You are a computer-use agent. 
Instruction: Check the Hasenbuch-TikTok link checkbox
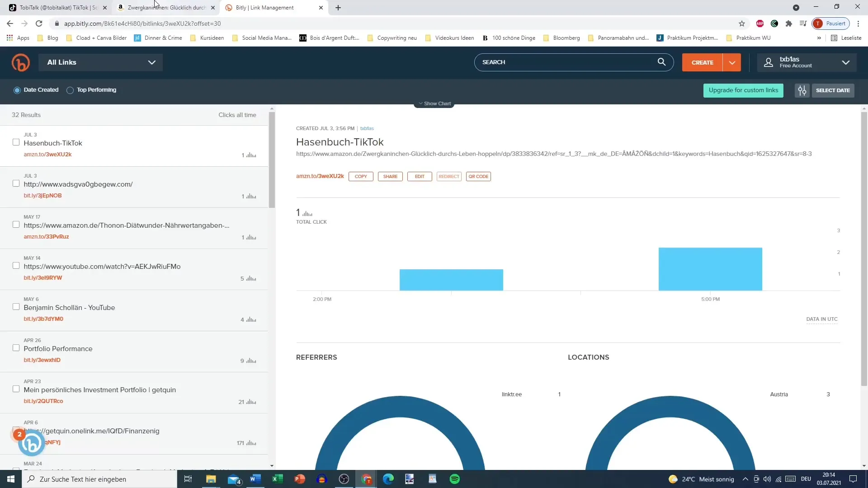(16, 142)
